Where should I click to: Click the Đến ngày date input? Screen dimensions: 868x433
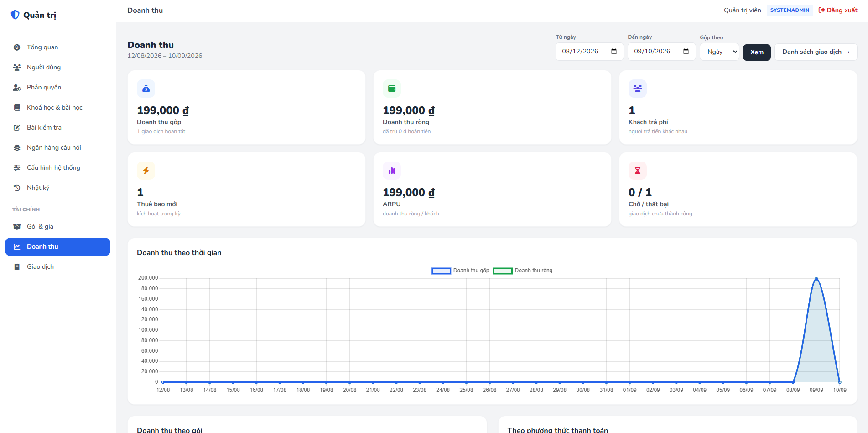click(661, 52)
